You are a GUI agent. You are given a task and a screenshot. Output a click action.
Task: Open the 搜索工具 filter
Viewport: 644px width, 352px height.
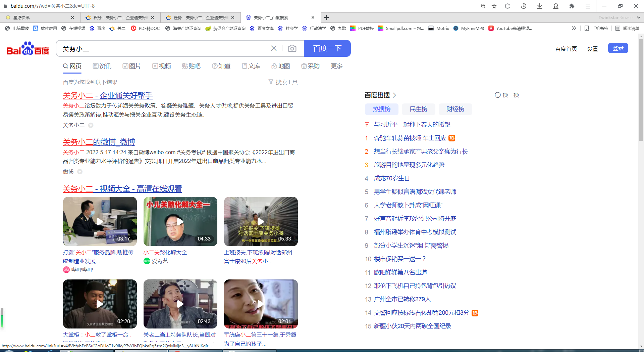(x=283, y=82)
